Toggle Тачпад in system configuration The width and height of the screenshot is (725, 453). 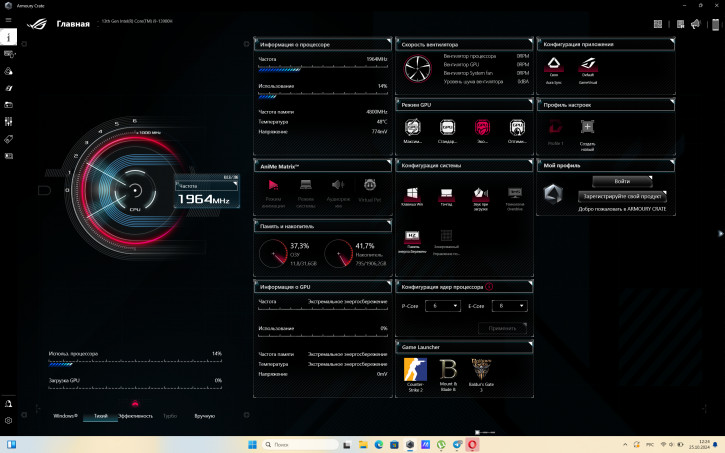coord(446,196)
